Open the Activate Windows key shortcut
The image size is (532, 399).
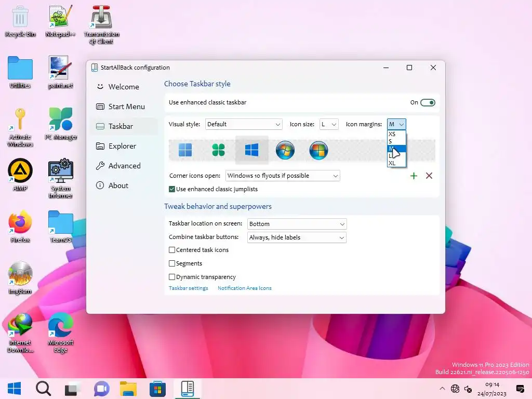tap(20, 127)
